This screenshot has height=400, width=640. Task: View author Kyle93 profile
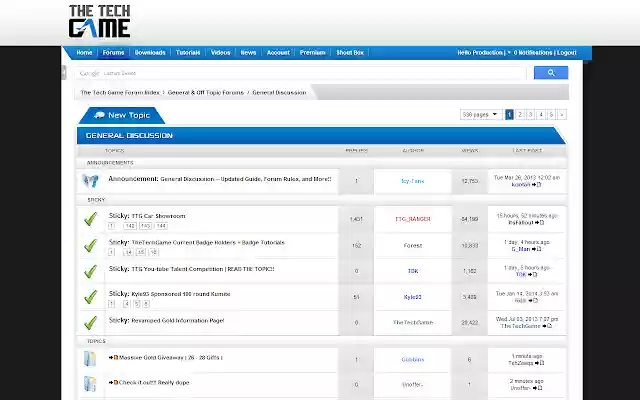click(x=412, y=297)
